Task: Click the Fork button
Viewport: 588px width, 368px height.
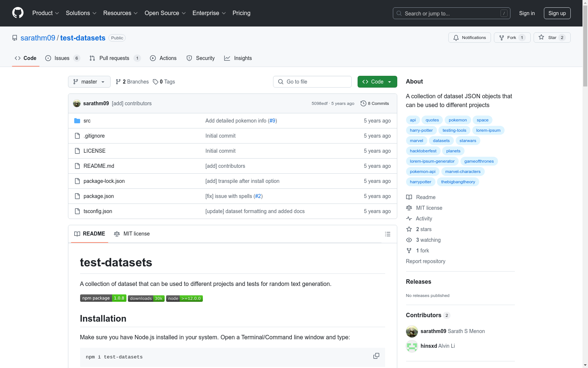Action: pyautogui.click(x=512, y=38)
